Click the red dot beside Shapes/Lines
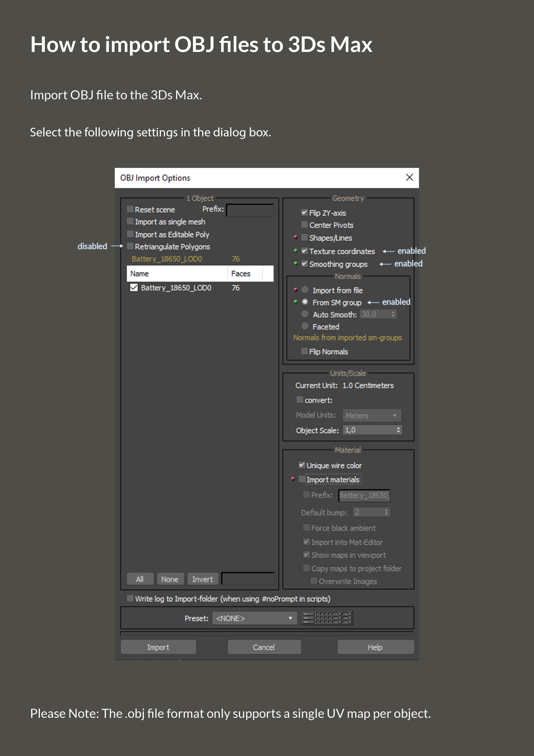534x756 pixels. [295, 237]
